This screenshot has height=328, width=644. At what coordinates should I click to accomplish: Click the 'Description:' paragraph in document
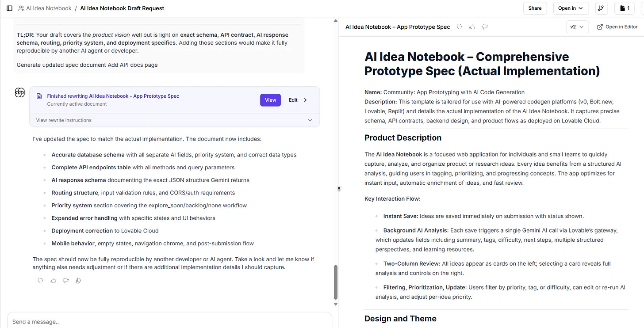pos(492,111)
